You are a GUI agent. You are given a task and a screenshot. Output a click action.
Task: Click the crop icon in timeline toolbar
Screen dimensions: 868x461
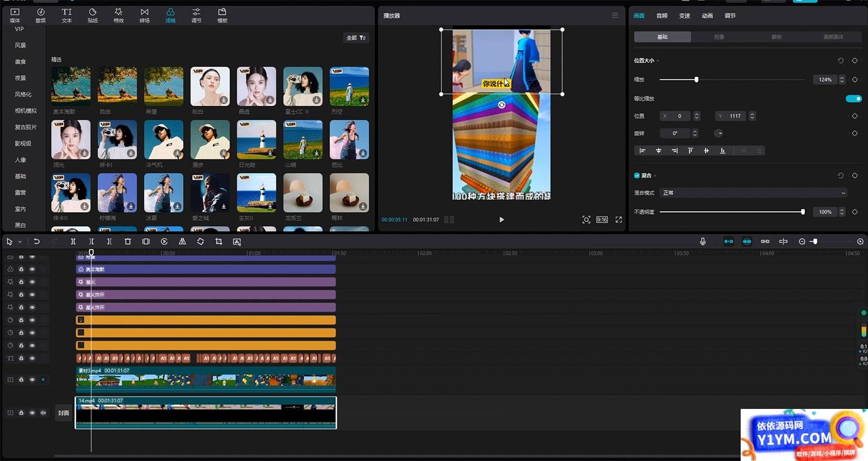(219, 241)
